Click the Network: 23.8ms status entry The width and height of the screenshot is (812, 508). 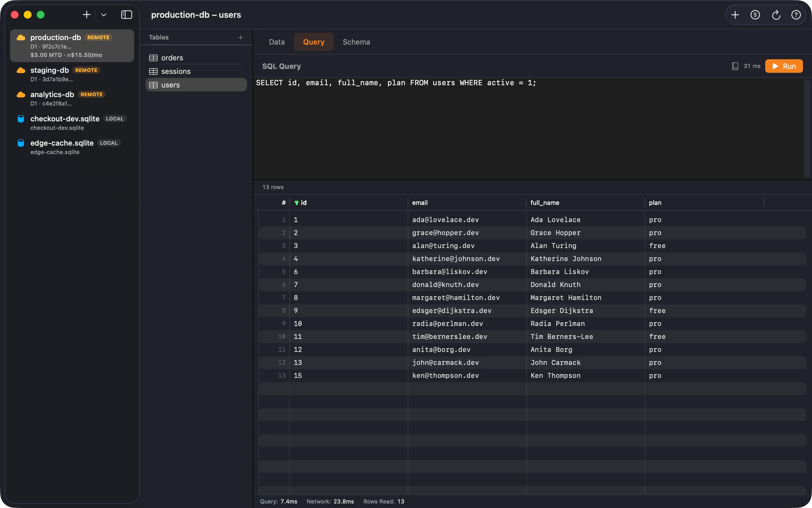point(330,501)
